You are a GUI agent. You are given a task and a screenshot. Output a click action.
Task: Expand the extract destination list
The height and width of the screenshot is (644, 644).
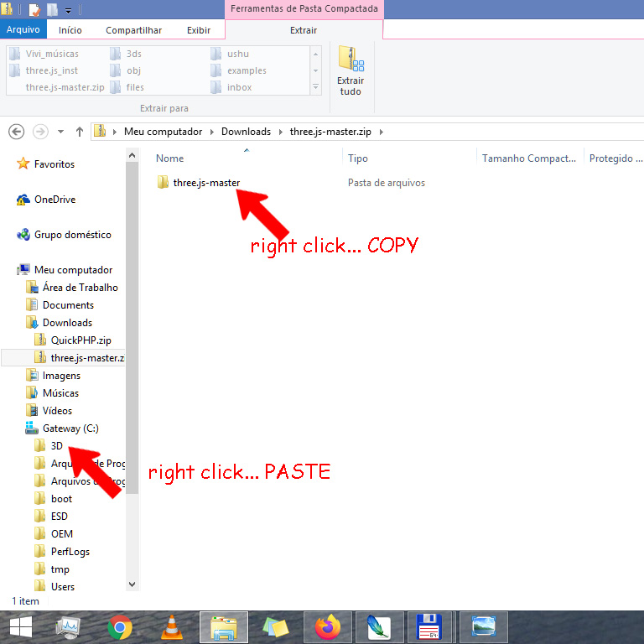point(315,87)
